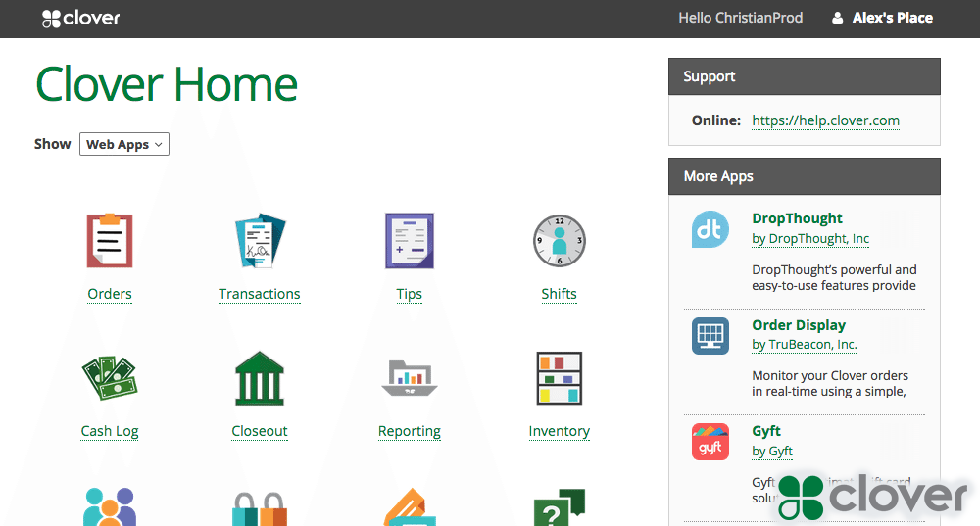The height and width of the screenshot is (526, 980).
Task: Launch the Shifts clock icon
Action: pyautogui.click(x=559, y=241)
